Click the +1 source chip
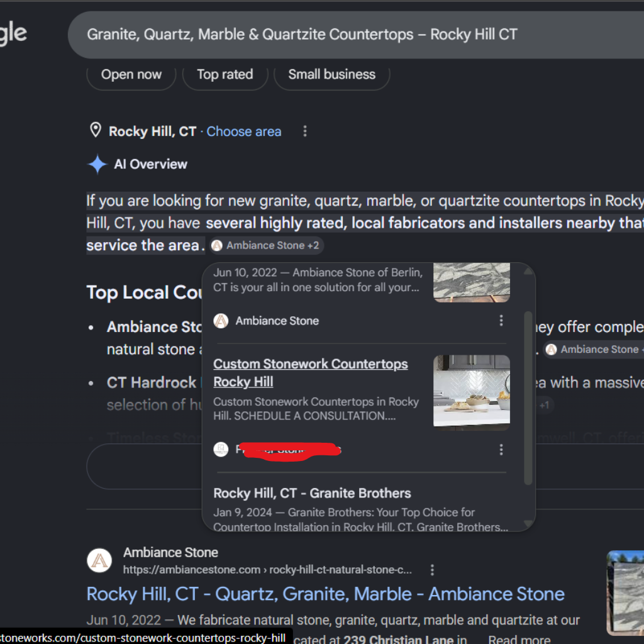This screenshot has height=644, width=644. [544, 406]
